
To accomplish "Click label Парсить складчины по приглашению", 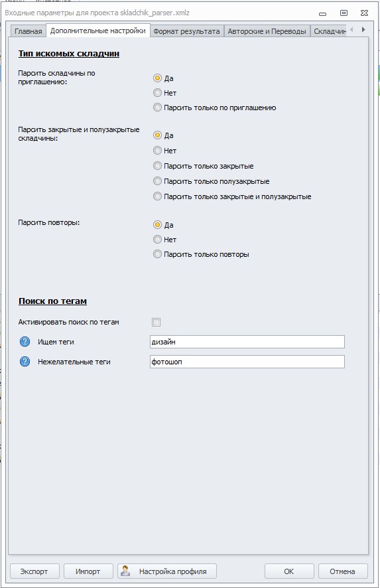I will [56, 77].
